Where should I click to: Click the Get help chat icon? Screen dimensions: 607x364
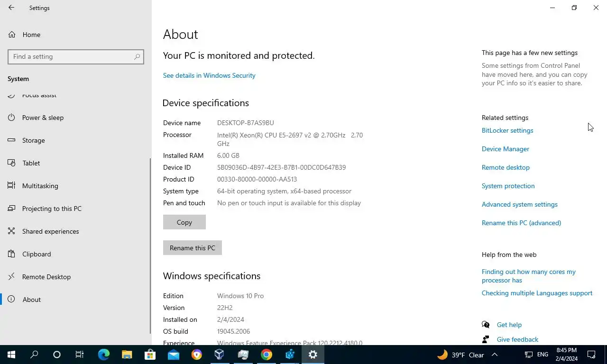click(486, 325)
